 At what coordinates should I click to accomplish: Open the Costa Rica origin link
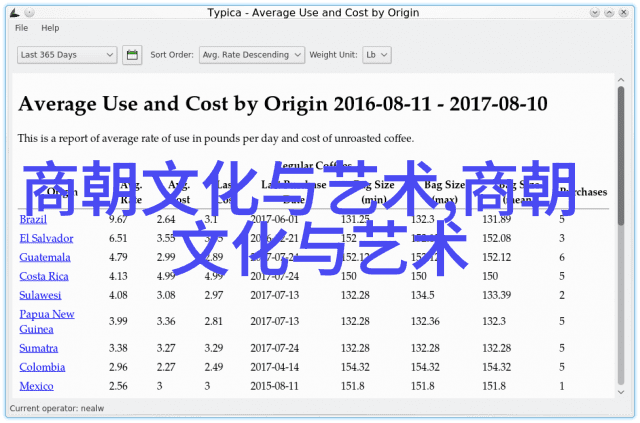point(44,276)
